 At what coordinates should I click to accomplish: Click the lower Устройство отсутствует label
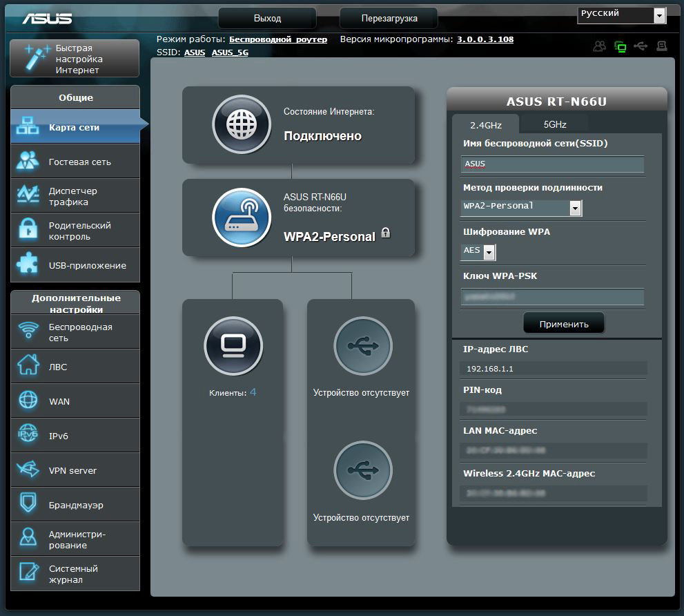(361, 517)
